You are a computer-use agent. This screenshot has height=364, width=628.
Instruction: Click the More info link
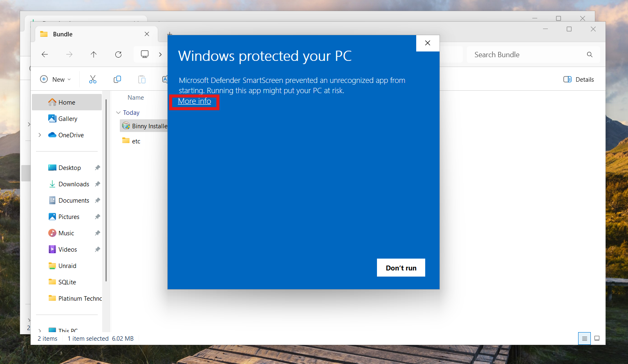(194, 101)
